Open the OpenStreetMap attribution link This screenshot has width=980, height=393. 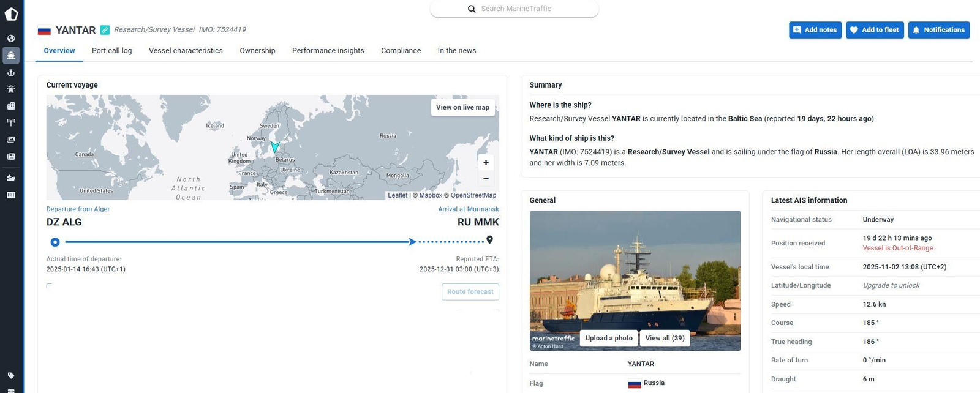pos(473,195)
